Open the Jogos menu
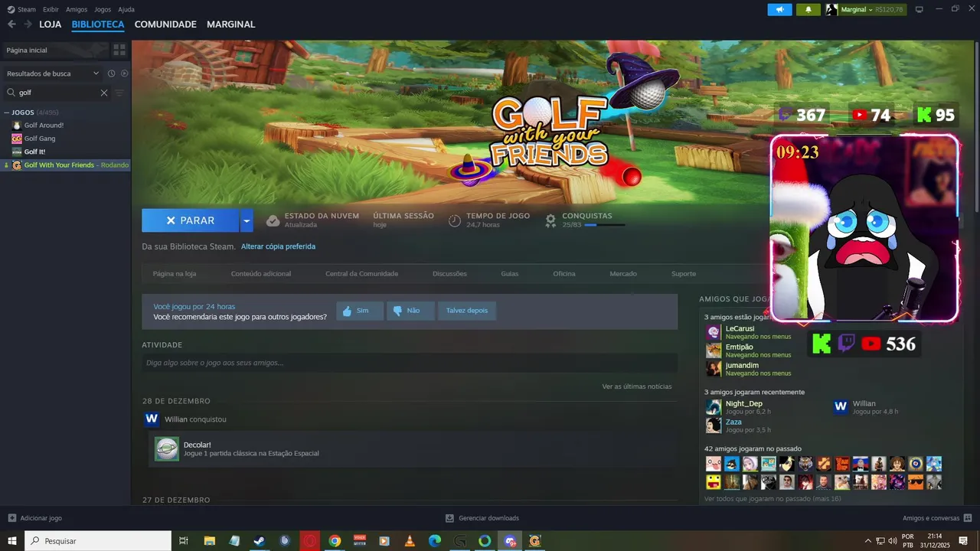 (103, 9)
